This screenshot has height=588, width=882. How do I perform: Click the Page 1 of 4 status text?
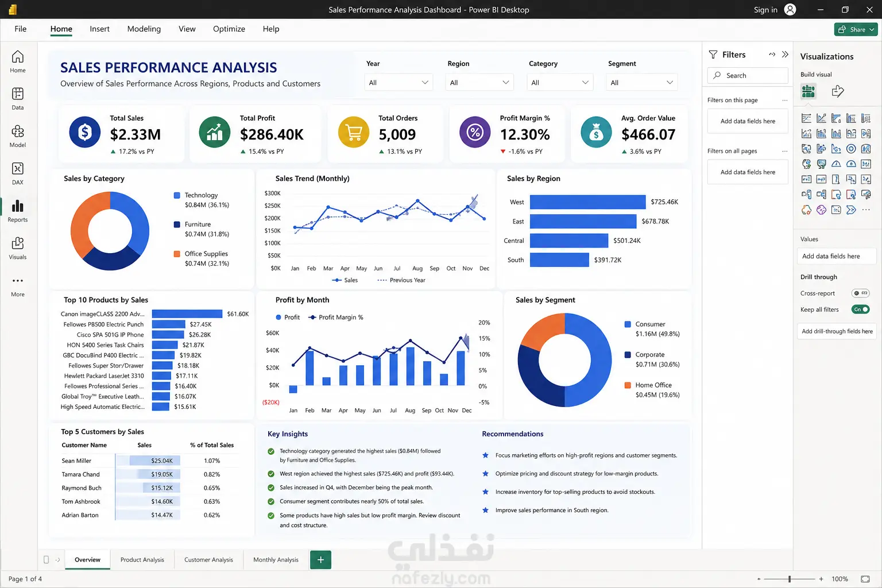tap(25, 579)
